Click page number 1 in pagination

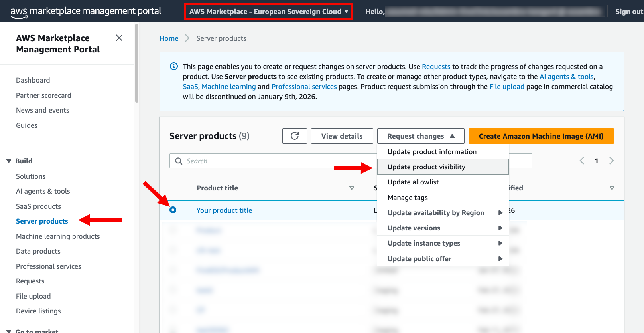[597, 161]
